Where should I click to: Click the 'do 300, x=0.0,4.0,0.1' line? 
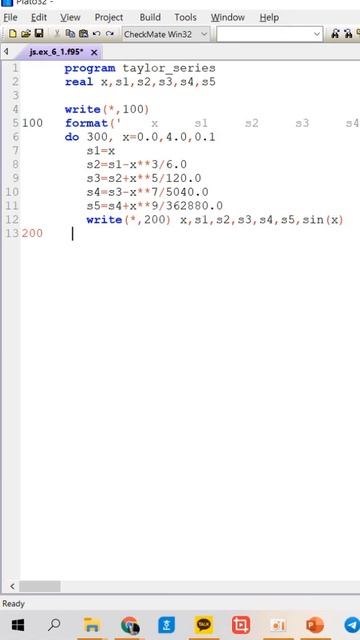tap(140, 137)
